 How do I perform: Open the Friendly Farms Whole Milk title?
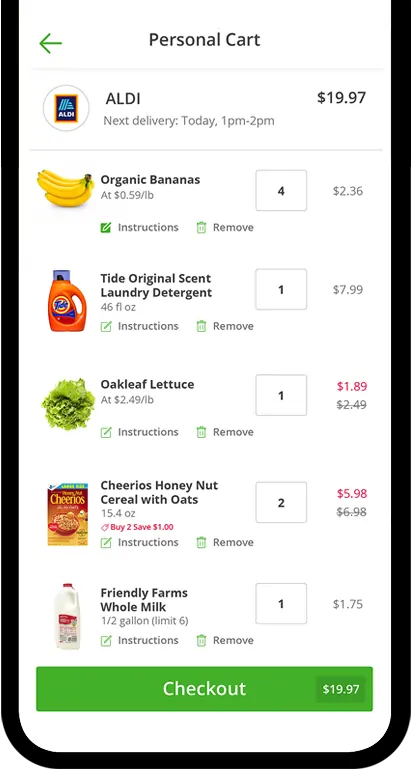(x=144, y=600)
